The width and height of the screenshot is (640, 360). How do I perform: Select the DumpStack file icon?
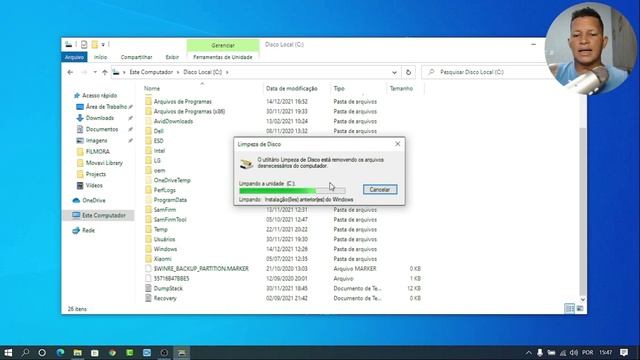[x=149, y=288]
